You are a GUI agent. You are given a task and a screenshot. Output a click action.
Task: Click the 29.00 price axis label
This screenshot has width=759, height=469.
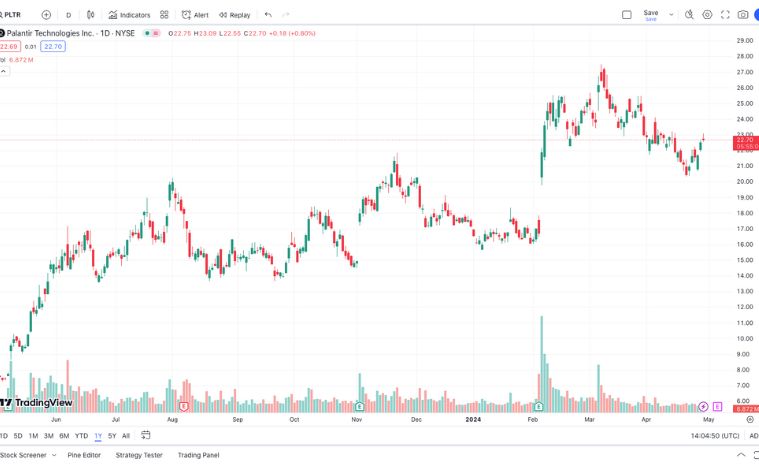click(744, 41)
